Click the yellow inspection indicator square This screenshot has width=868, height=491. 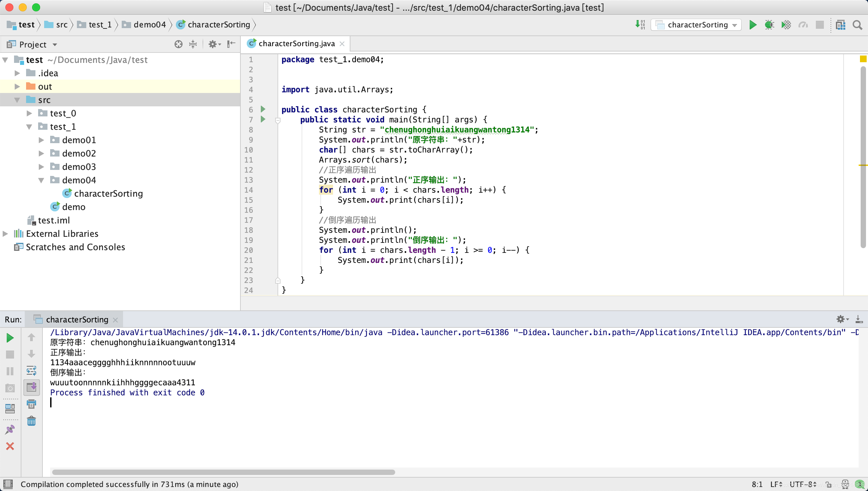863,59
